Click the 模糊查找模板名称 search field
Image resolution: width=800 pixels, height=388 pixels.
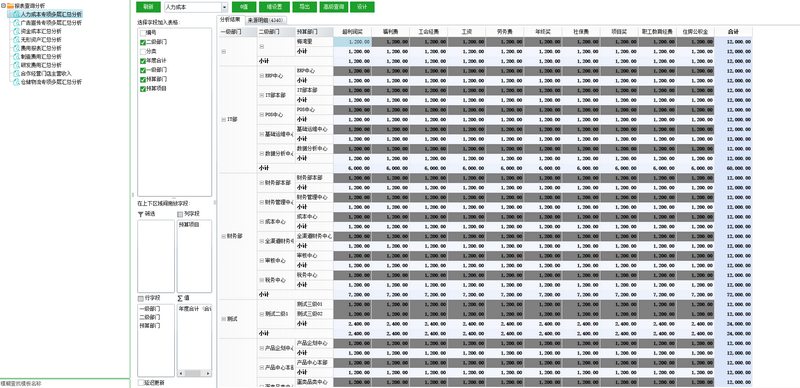(65, 383)
